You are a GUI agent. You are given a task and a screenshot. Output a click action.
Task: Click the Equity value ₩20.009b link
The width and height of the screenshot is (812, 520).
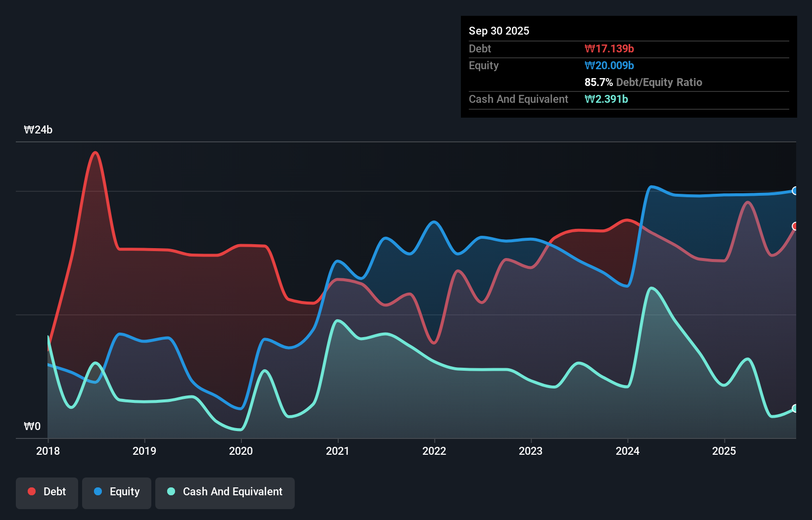click(609, 65)
